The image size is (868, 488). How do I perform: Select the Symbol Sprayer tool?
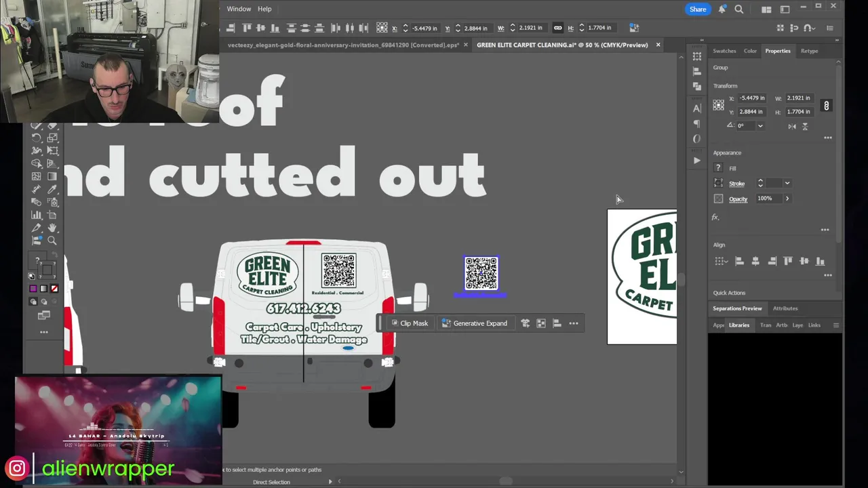(52, 202)
